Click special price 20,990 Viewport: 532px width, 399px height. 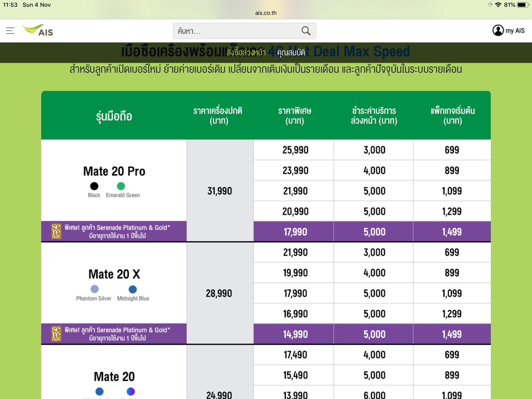pyautogui.click(x=295, y=212)
